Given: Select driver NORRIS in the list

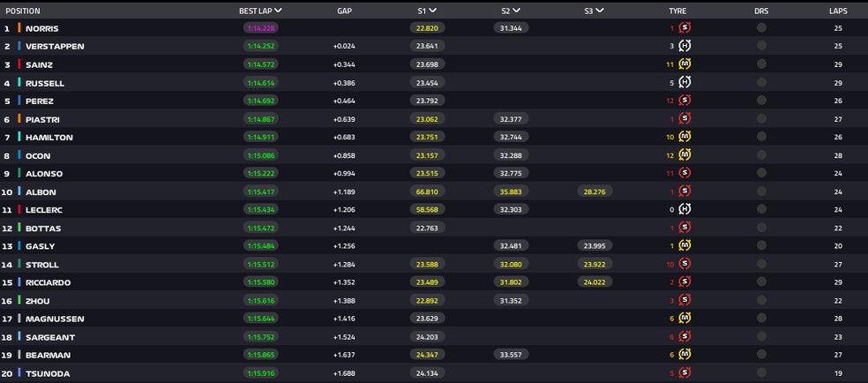Looking at the screenshot, I should (x=42, y=28).
